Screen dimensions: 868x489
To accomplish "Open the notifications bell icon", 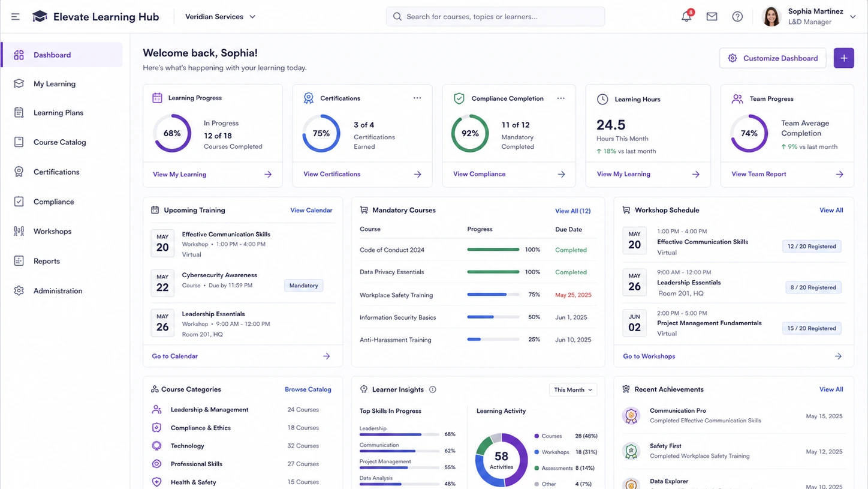I will click(x=686, y=17).
